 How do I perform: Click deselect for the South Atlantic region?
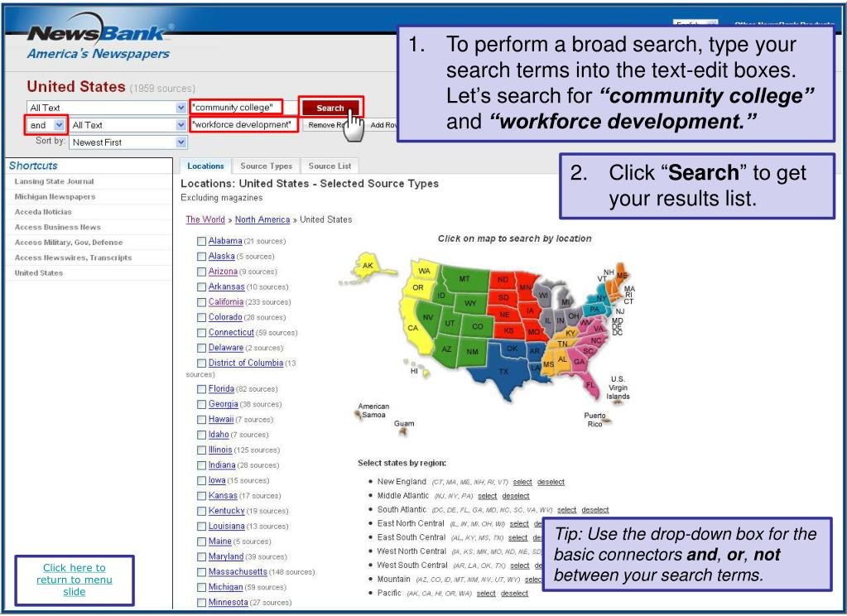pos(595,509)
